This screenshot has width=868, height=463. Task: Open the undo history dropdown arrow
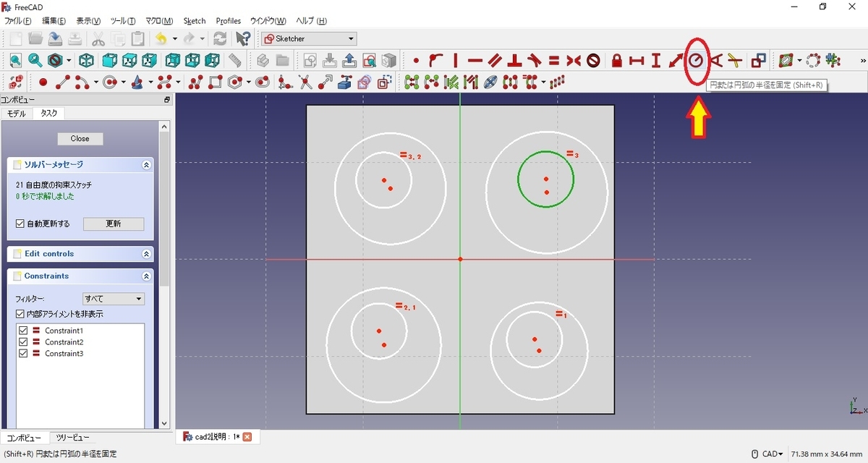point(174,39)
